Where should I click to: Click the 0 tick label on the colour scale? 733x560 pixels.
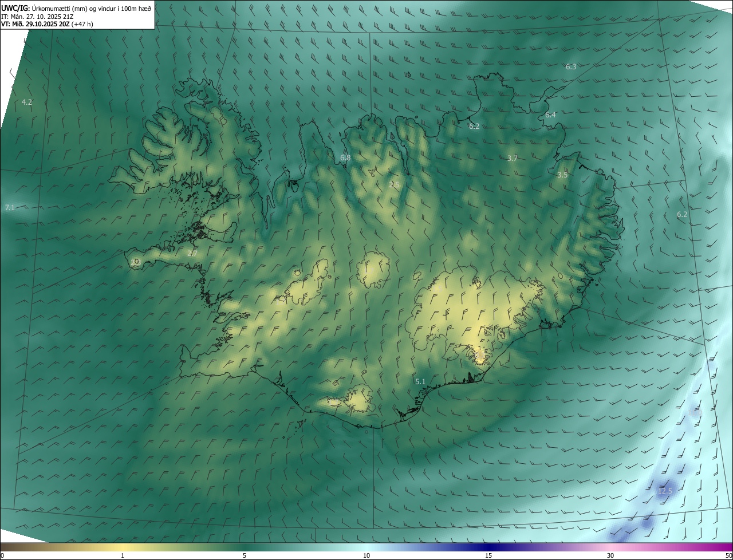coord(2,555)
